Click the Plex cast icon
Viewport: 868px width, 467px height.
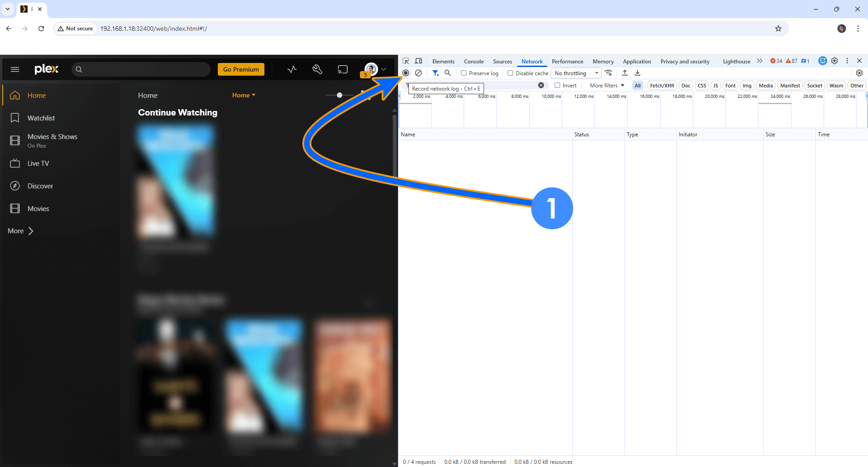[x=343, y=69]
